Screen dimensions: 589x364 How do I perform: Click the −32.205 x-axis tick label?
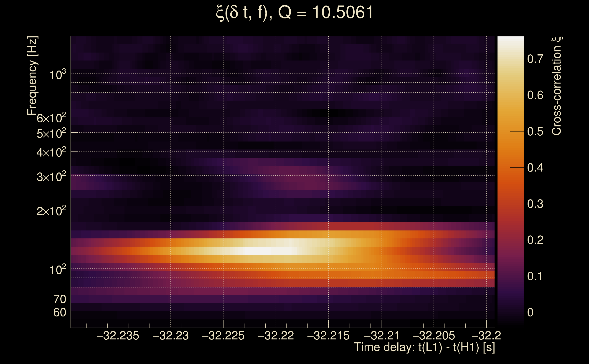coord(434,336)
